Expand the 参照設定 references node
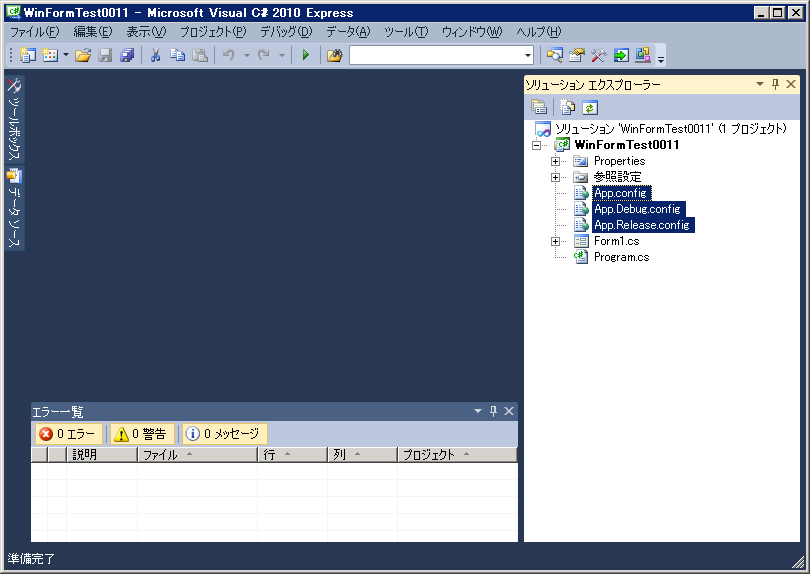Image resolution: width=810 pixels, height=574 pixels. pyautogui.click(x=555, y=178)
